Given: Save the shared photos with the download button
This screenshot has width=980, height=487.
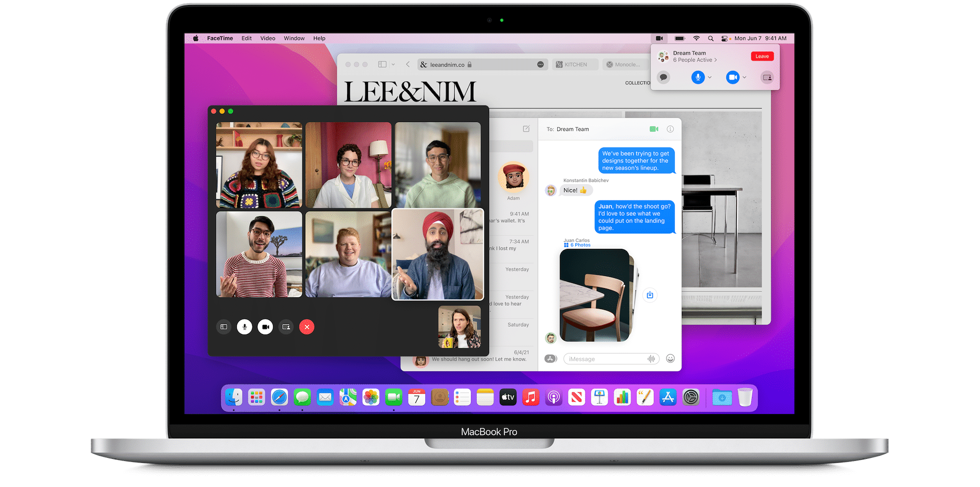Looking at the screenshot, I should click(650, 295).
